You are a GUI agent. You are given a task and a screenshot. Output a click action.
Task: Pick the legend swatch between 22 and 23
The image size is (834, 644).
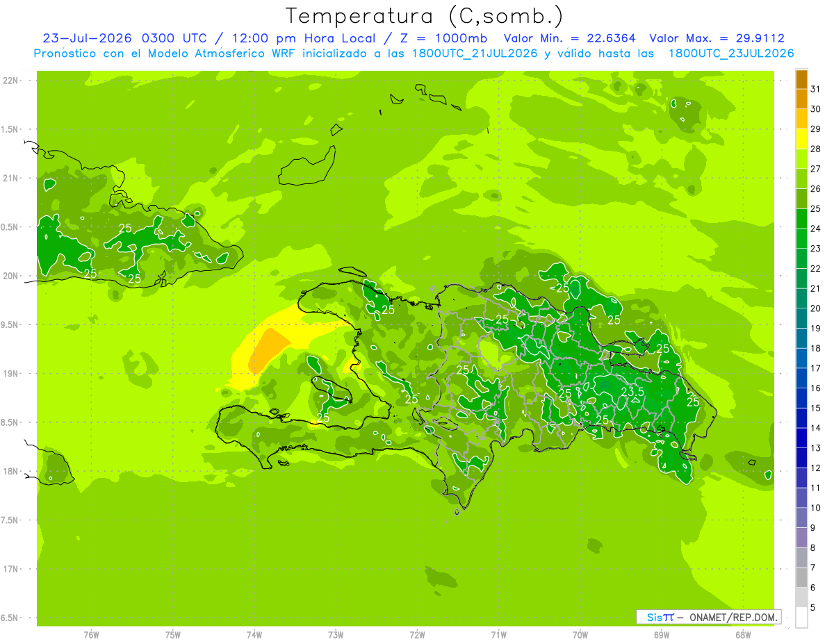[801, 258]
